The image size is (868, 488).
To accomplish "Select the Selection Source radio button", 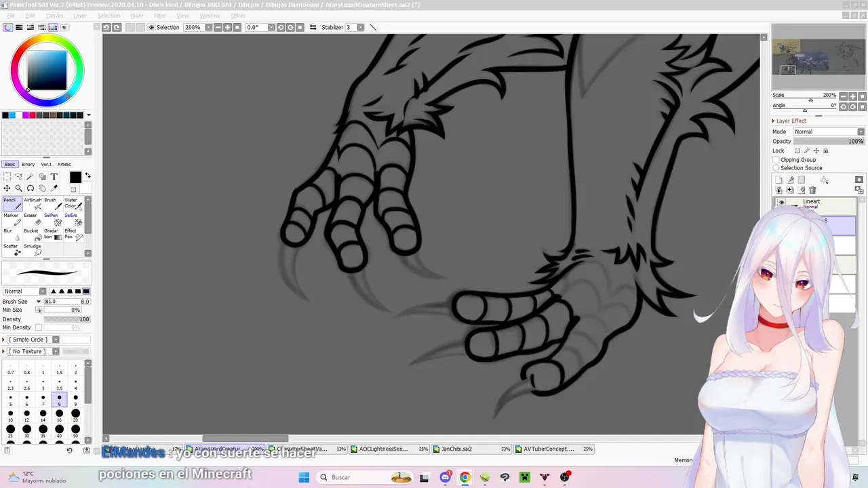I will pos(776,168).
